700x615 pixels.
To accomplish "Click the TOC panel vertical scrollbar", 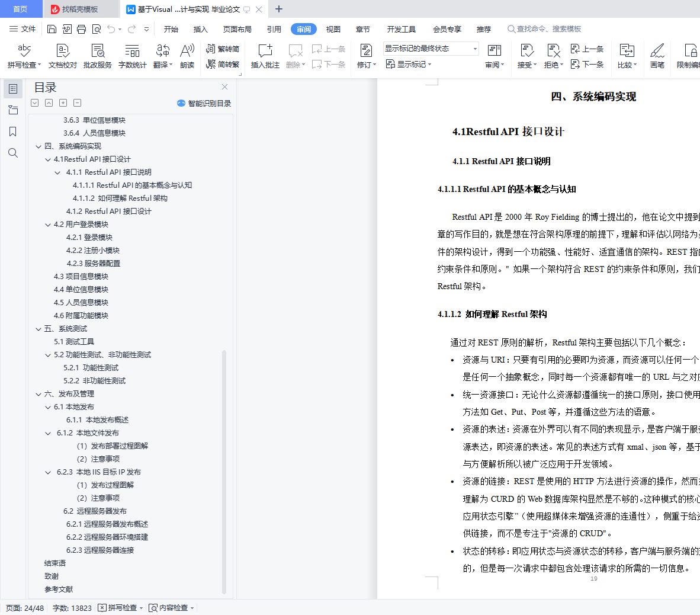I will [224, 472].
